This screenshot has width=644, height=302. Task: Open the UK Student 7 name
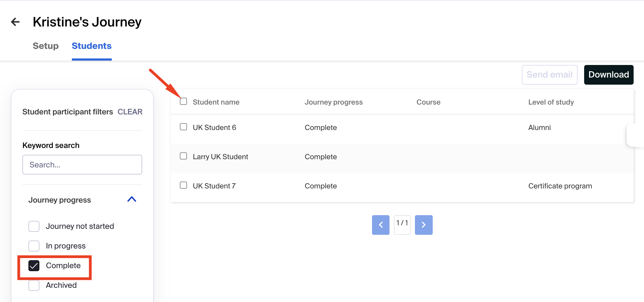(x=214, y=186)
